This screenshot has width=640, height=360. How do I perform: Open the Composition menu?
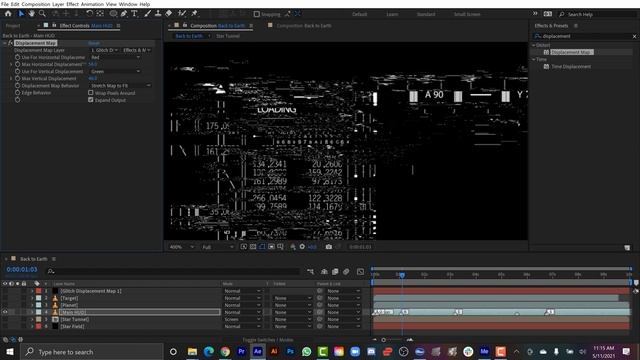(36, 4)
